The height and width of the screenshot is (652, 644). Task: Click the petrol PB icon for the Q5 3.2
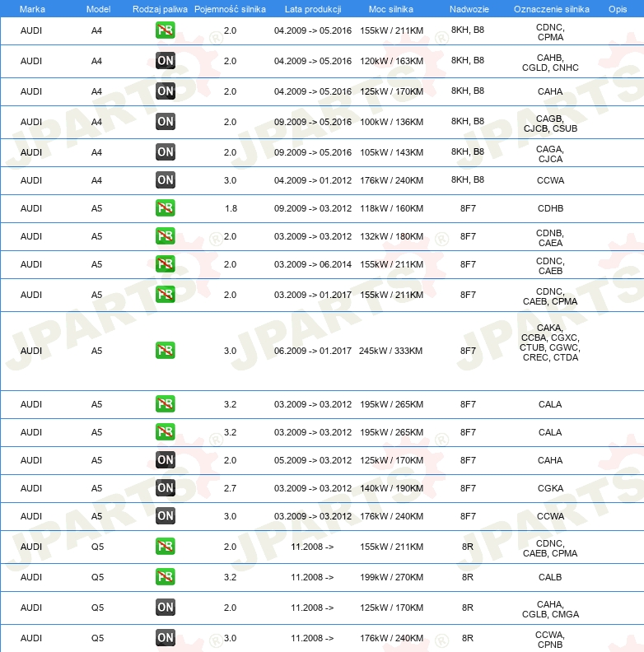click(x=166, y=577)
